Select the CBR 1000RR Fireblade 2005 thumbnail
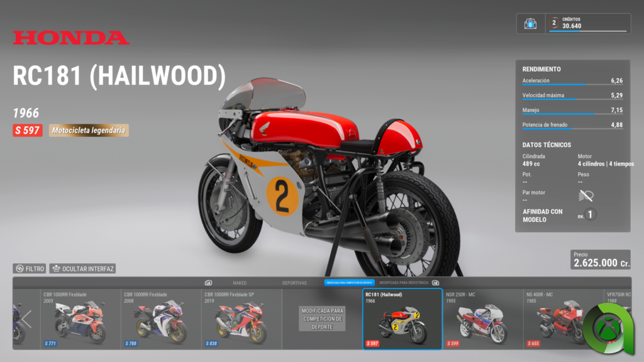 coord(80,319)
